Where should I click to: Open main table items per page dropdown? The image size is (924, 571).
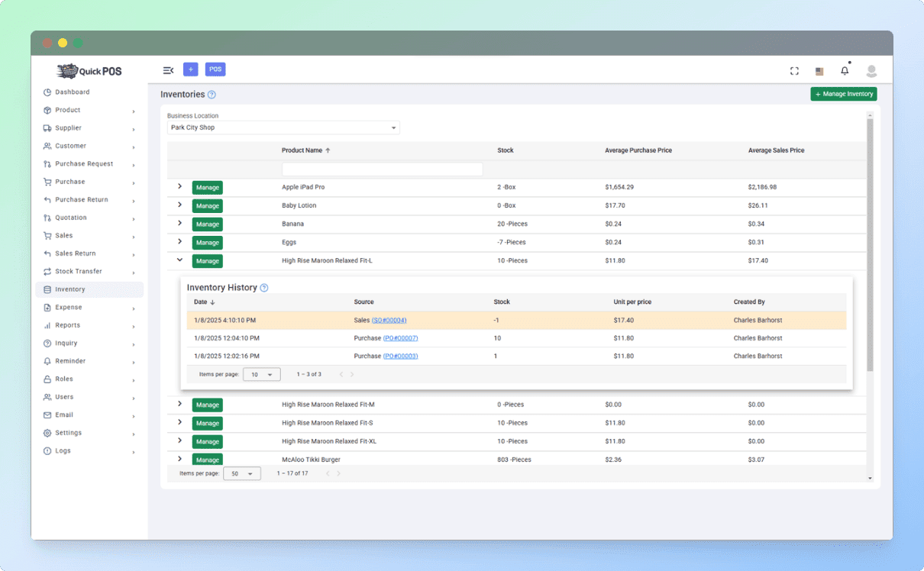tap(242, 474)
